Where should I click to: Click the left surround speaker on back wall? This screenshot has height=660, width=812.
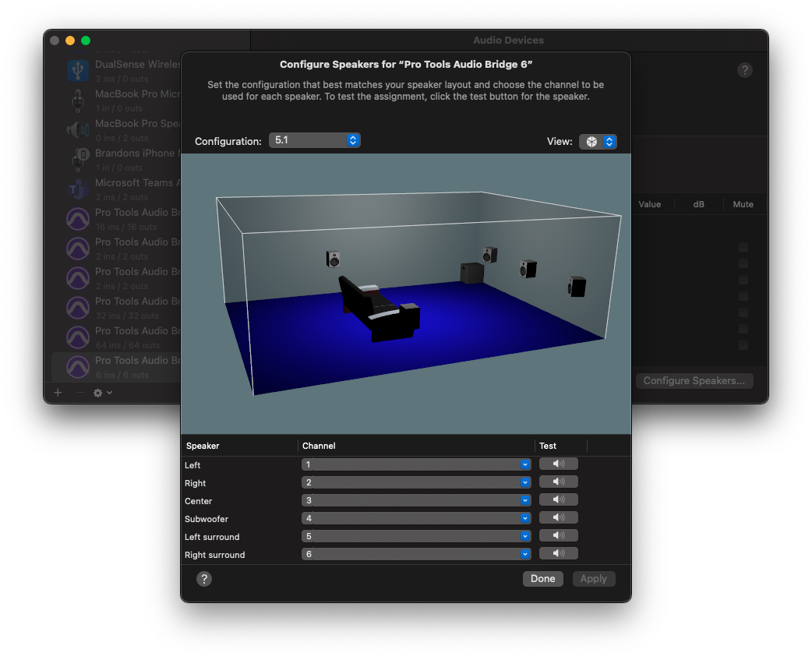click(333, 258)
